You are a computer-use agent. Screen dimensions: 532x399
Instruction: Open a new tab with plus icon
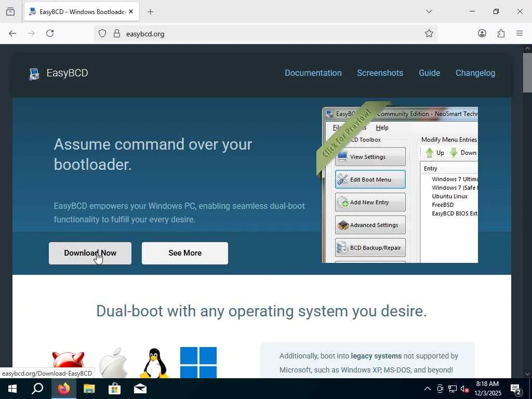click(151, 12)
